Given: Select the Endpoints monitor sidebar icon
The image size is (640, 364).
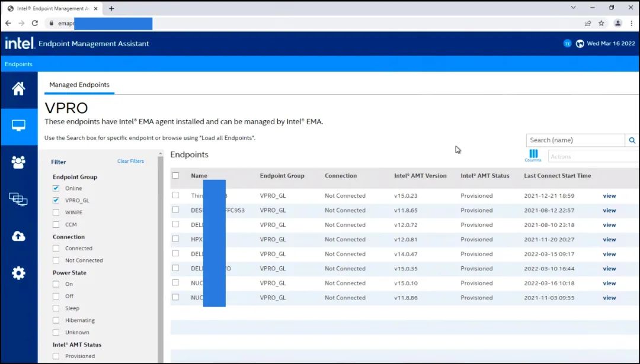Looking at the screenshot, I should 18,126.
